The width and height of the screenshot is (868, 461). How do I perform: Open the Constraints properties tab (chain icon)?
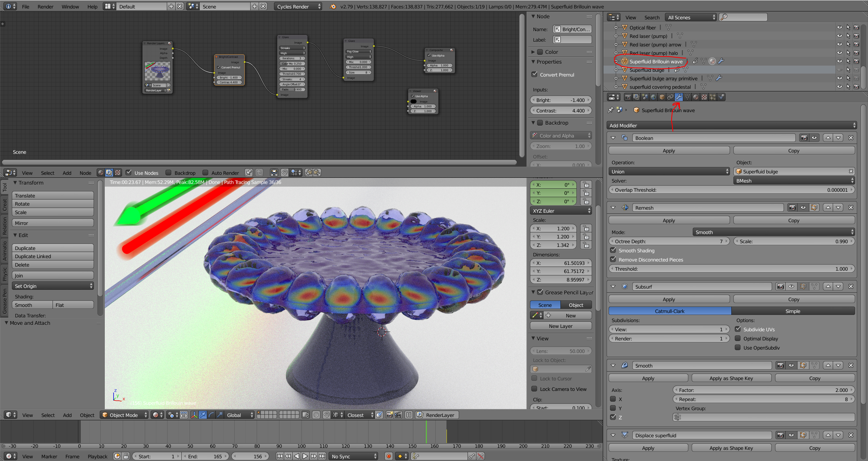(x=670, y=97)
